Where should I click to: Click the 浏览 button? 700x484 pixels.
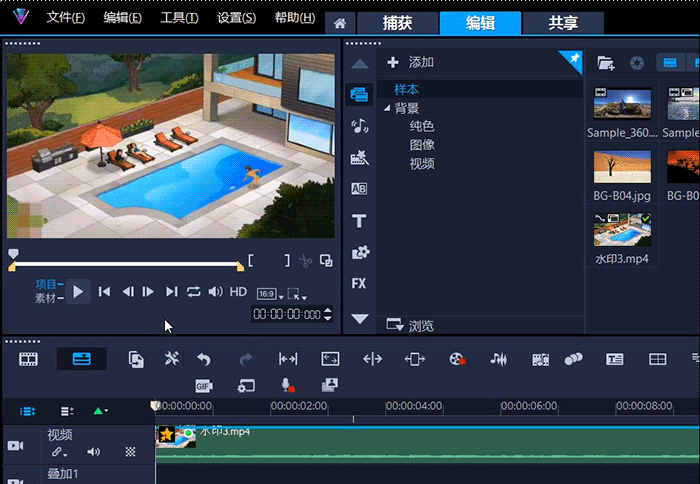point(410,325)
